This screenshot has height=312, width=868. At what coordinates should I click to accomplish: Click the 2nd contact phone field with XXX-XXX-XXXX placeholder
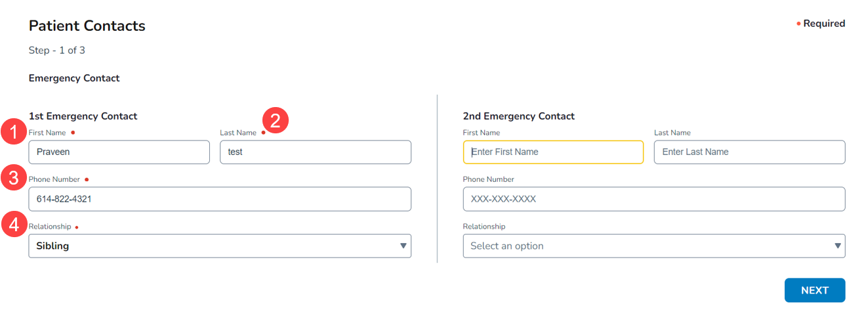653,198
